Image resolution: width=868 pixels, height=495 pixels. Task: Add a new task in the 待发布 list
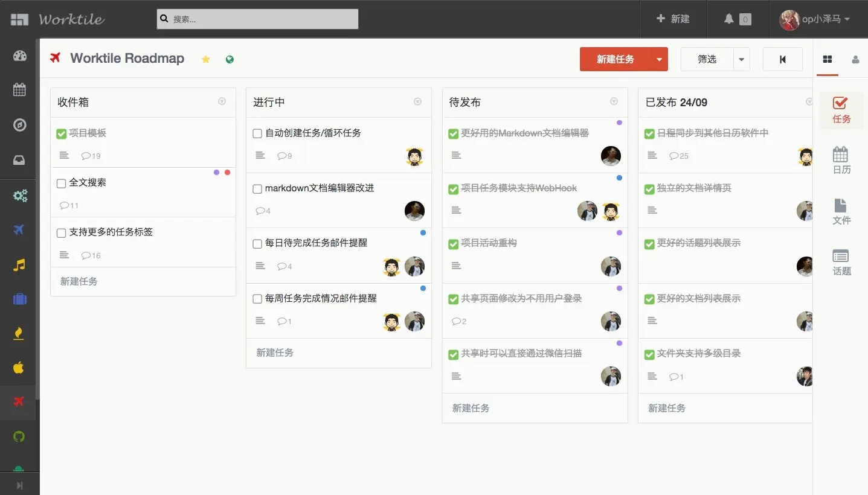tap(471, 408)
